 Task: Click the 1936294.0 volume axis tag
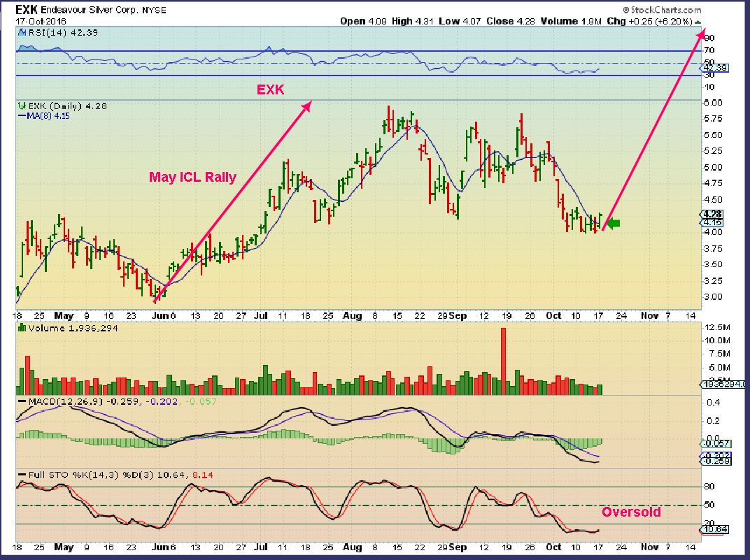click(723, 384)
